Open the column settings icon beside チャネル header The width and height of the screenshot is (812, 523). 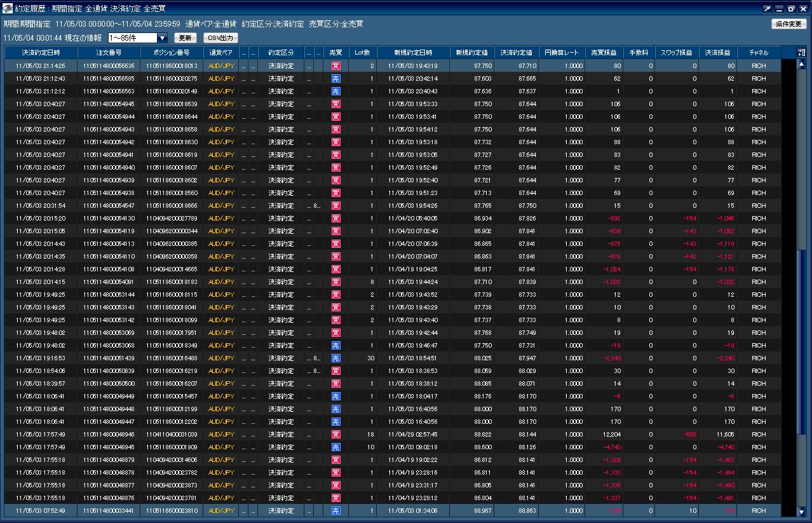tap(801, 53)
